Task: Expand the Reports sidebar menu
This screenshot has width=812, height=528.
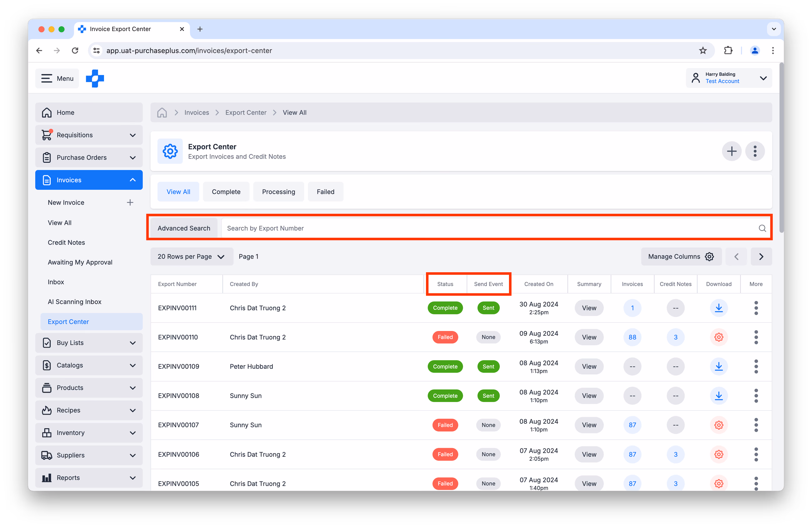Action: [89, 478]
